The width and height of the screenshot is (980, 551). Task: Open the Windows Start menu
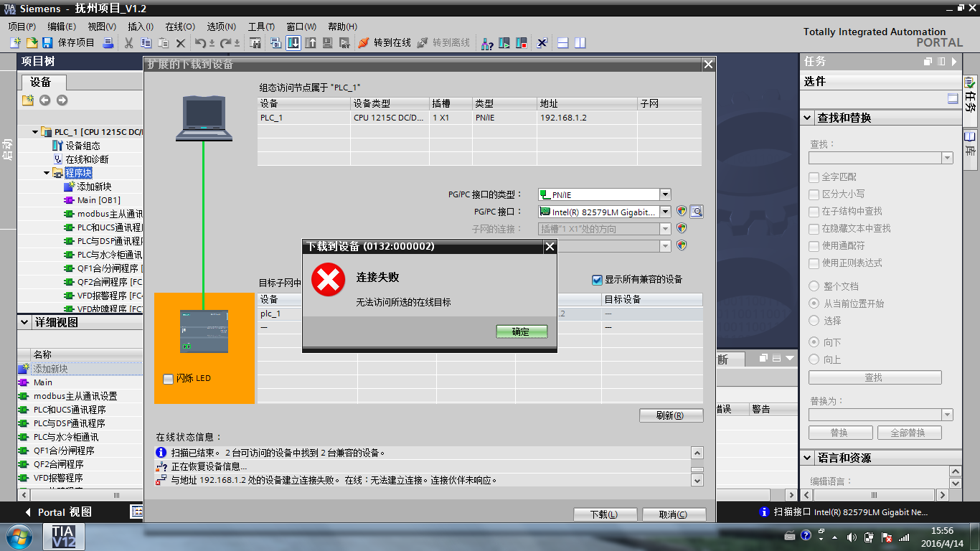tap(19, 536)
